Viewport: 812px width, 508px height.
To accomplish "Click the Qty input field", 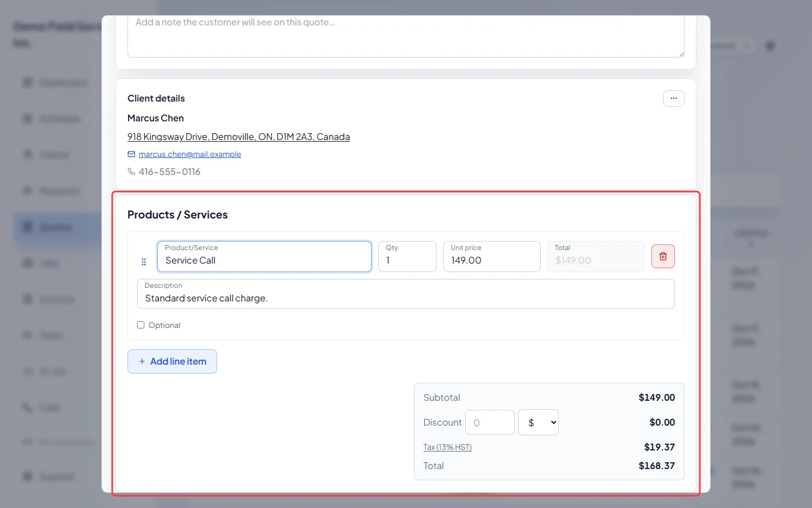I will (407, 256).
